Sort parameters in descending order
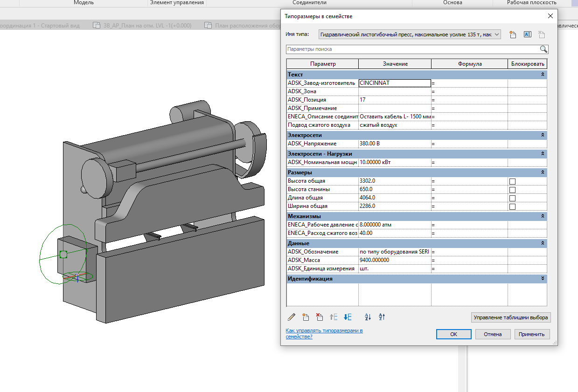Viewport: 578px width, 392px height. point(382,317)
